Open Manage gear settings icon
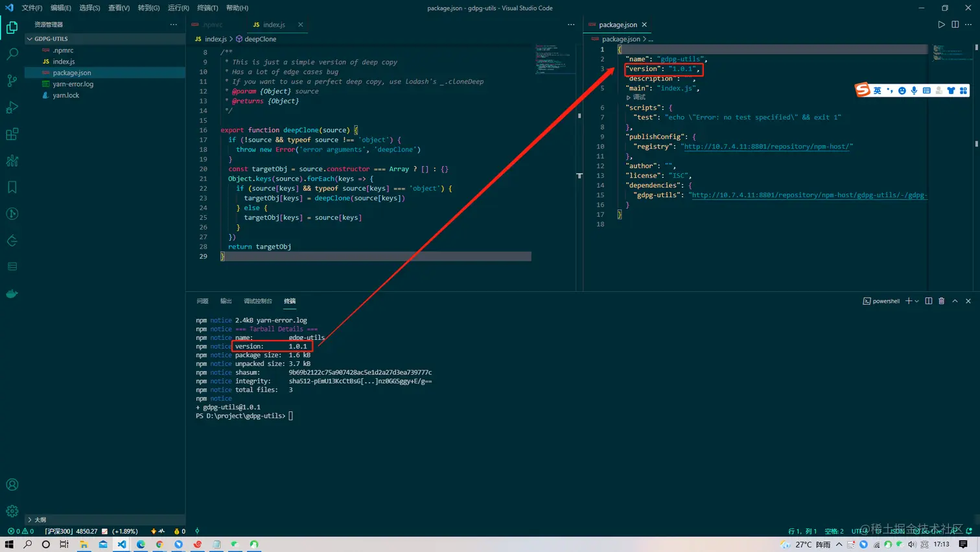Image resolution: width=980 pixels, height=552 pixels. point(12,511)
